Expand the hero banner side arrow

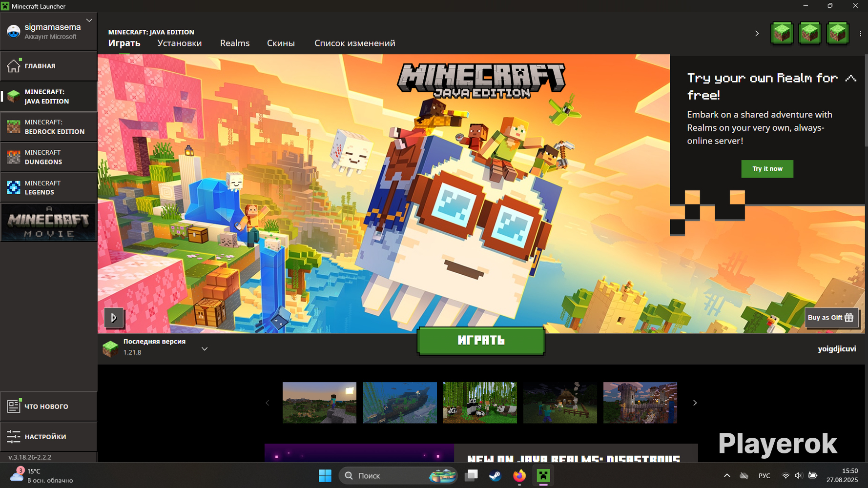(114, 318)
